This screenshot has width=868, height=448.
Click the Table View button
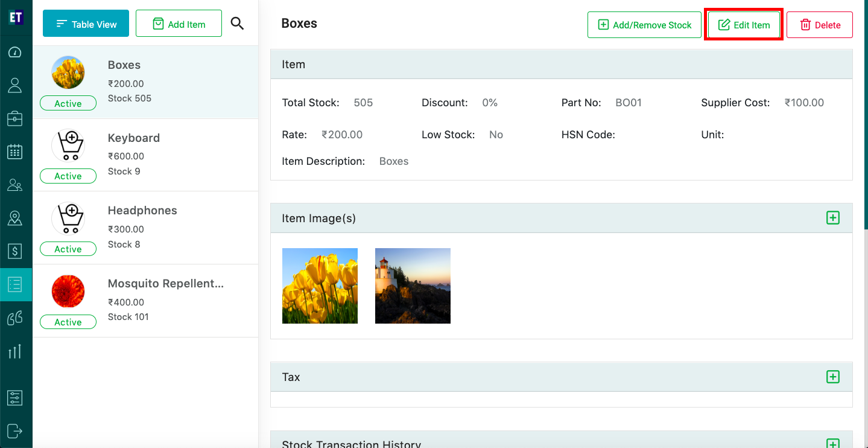(x=86, y=24)
